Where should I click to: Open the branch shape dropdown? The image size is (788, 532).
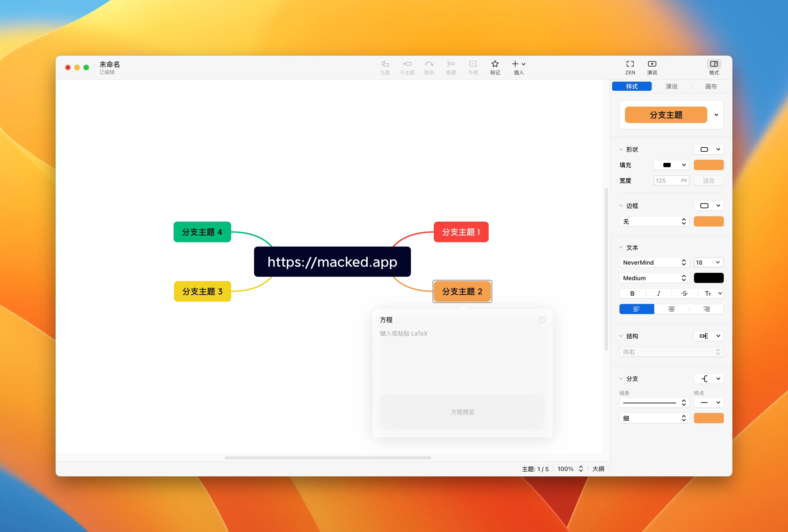pos(709,379)
